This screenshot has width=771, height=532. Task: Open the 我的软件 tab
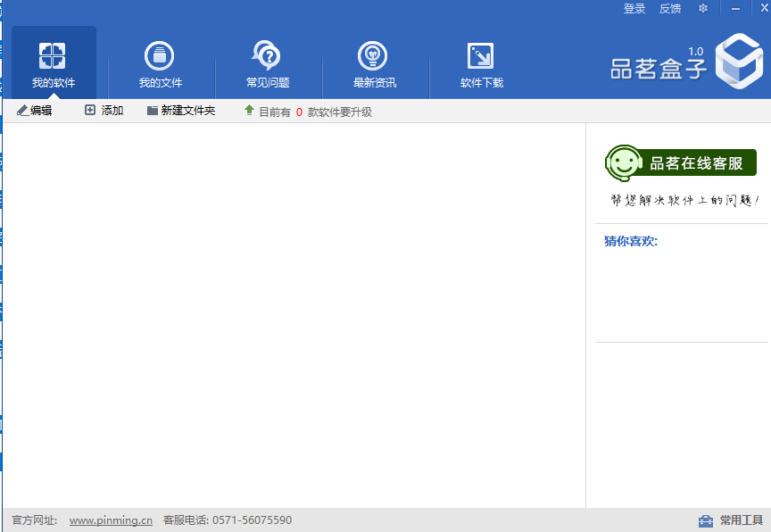[54, 63]
